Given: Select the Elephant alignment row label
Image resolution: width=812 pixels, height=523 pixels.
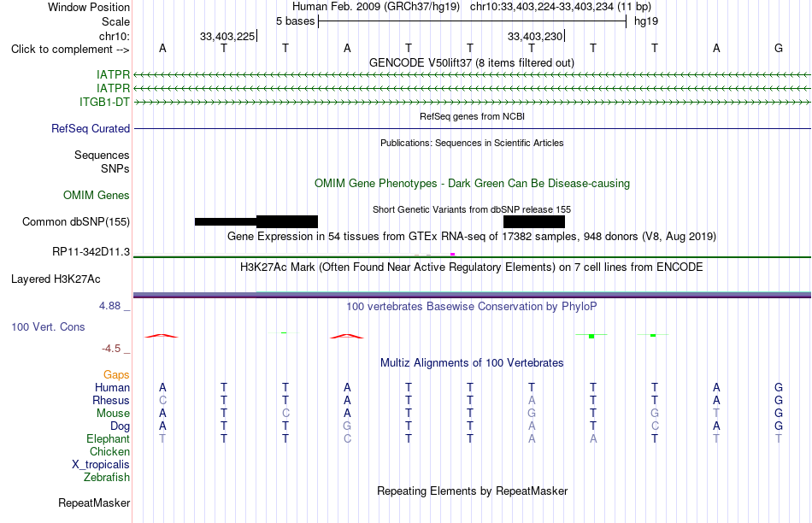Looking at the screenshot, I should [108, 438].
